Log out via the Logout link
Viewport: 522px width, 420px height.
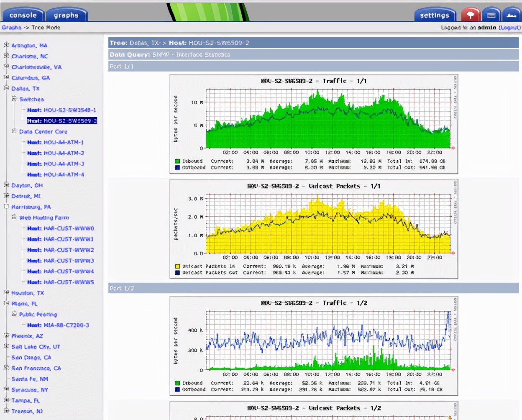coord(509,28)
